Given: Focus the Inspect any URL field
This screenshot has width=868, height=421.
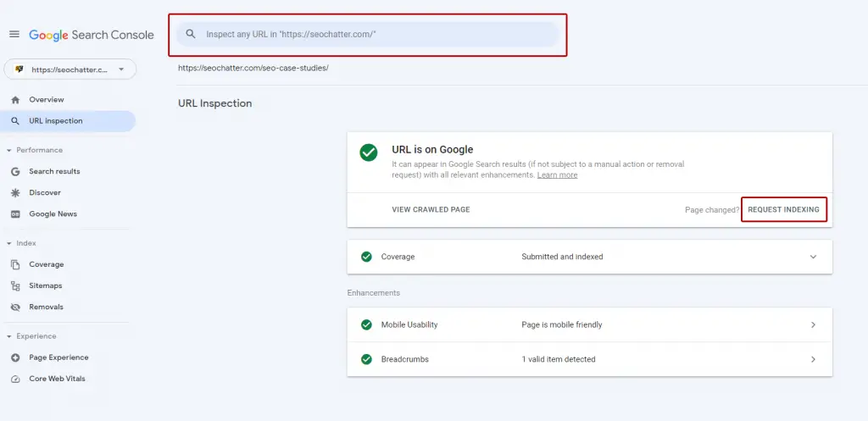Looking at the screenshot, I should click(x=368, y=34).
